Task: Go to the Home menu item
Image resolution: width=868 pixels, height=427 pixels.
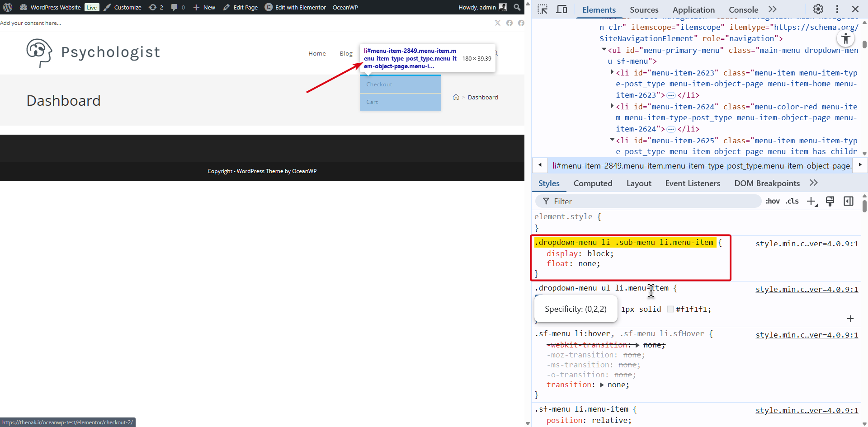Action: (317, 53)
